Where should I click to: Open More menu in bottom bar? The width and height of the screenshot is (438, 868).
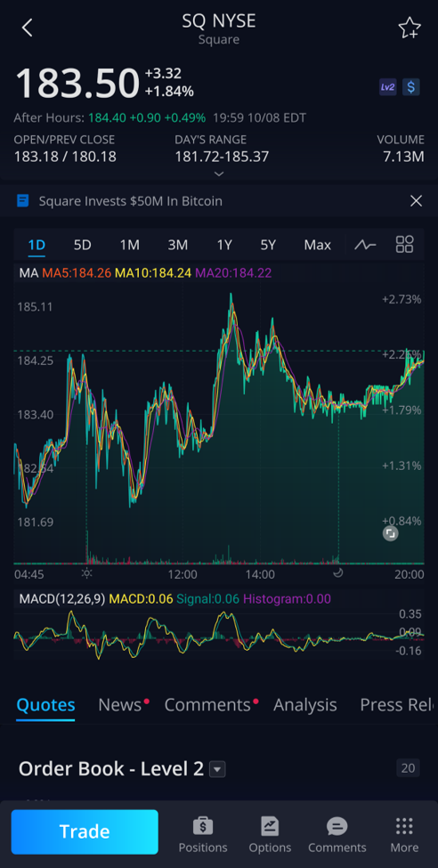point(404,835)
